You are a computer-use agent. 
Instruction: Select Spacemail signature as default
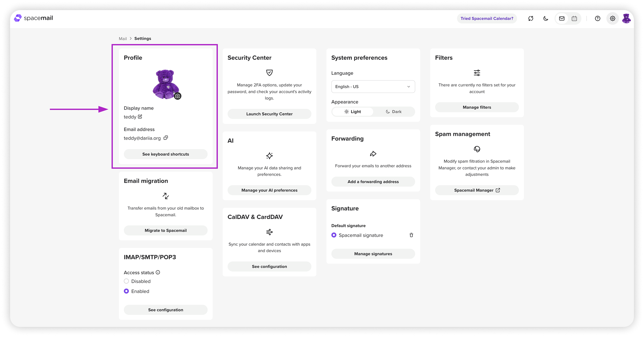click(x=334, y=235)
